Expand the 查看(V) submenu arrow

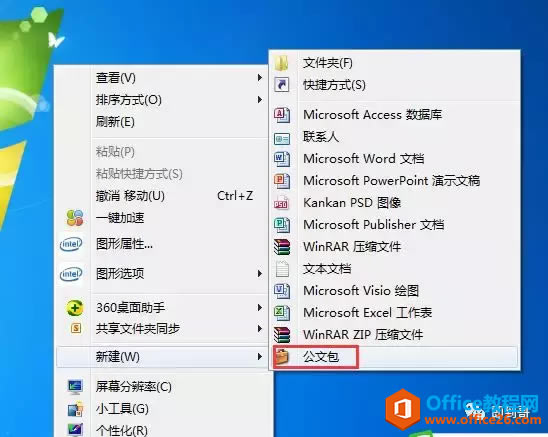tap(260, 77)
